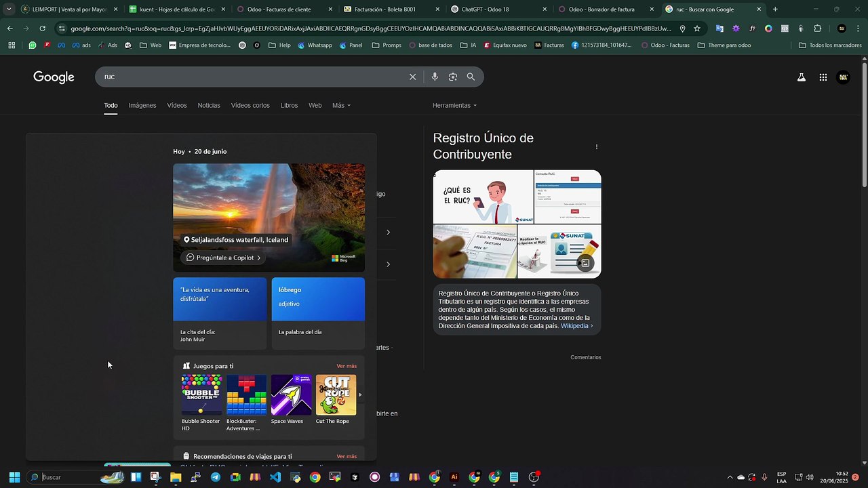This screenshot has height=488, width=868.
Task: Click Ver más for Juegos para ti
Action: pyautogui.click(x=347, y=366)
